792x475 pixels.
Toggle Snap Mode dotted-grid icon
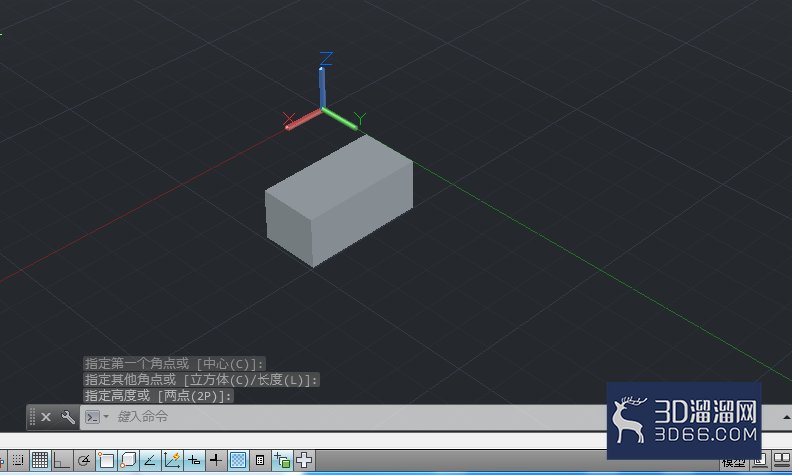(18, 460)
